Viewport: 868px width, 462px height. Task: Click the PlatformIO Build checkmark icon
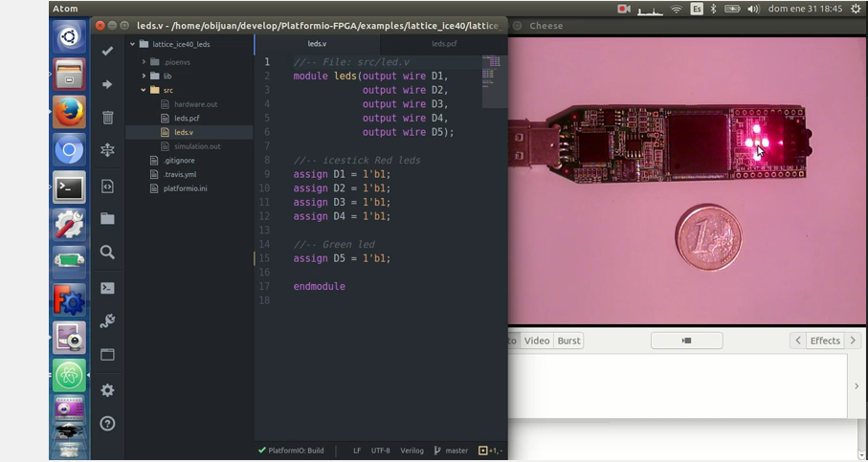(107, 51)
